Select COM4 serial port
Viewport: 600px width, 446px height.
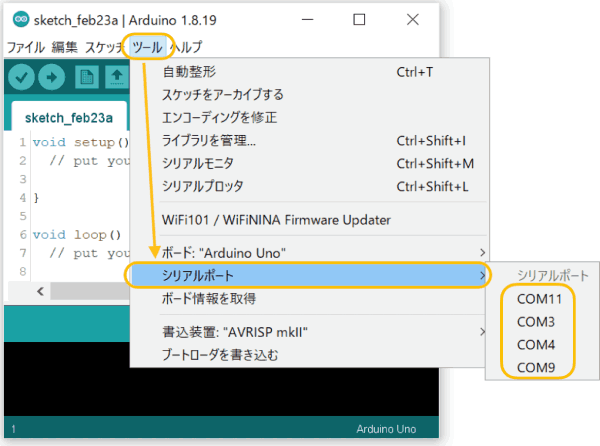pos(536,345)
